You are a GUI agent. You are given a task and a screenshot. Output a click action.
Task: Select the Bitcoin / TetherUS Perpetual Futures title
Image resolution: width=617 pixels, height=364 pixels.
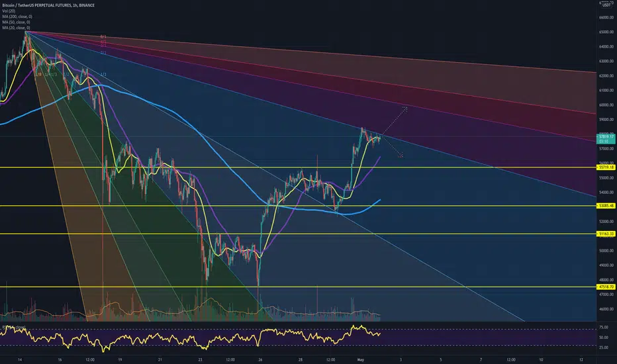48,5
